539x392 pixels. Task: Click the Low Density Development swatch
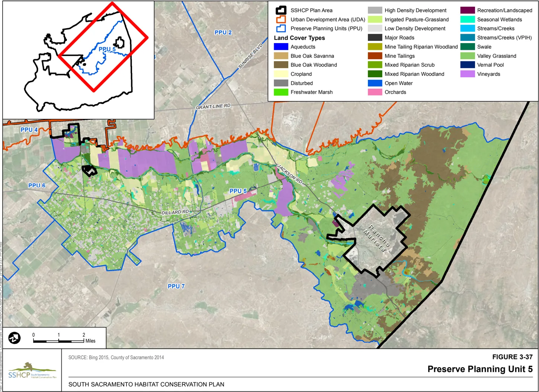[x=375, y=28]
